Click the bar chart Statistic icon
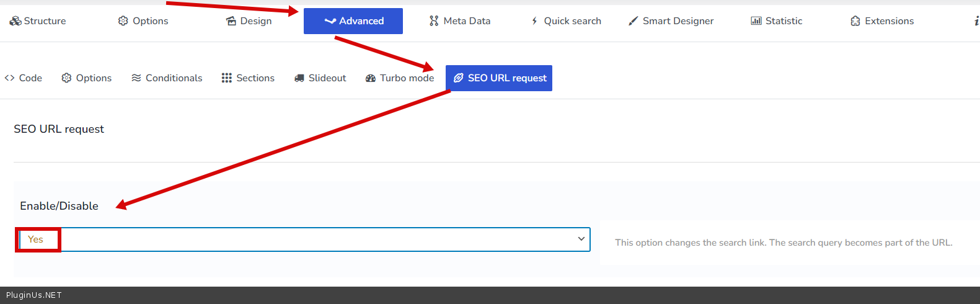This screenshot has width=980, height=304. coord(756,21)
